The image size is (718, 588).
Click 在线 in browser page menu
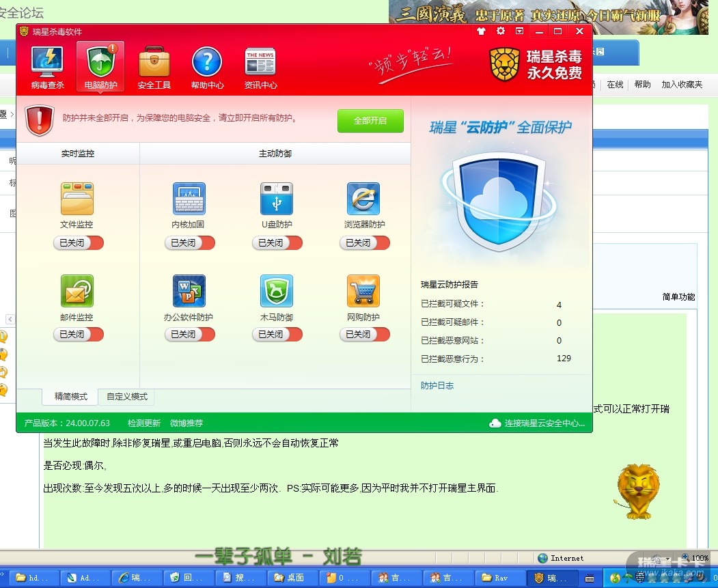point(615,85)
